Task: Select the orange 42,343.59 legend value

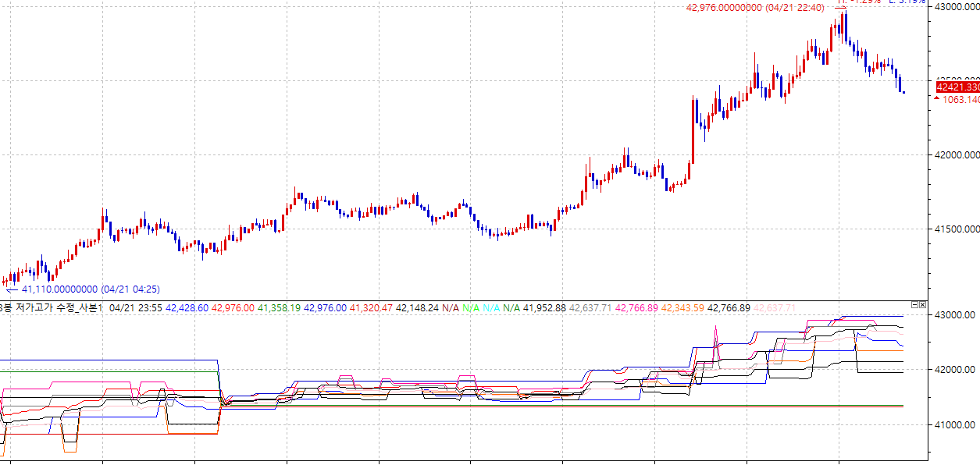Action: coord(682,308)
